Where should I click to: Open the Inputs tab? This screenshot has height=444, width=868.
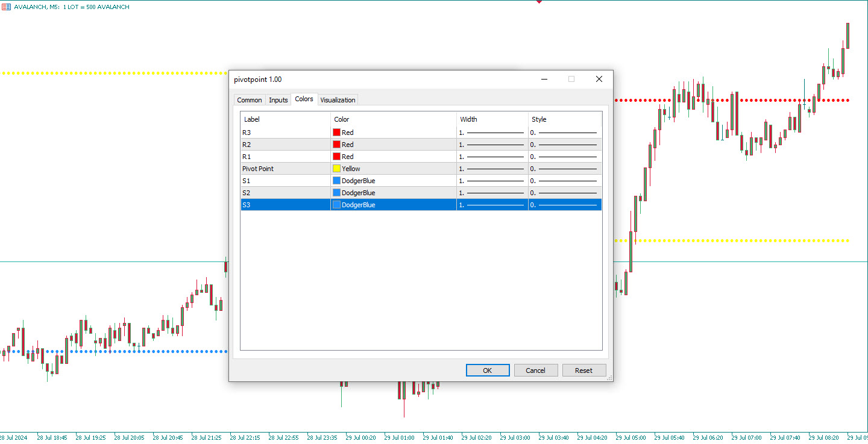point(278,100)
